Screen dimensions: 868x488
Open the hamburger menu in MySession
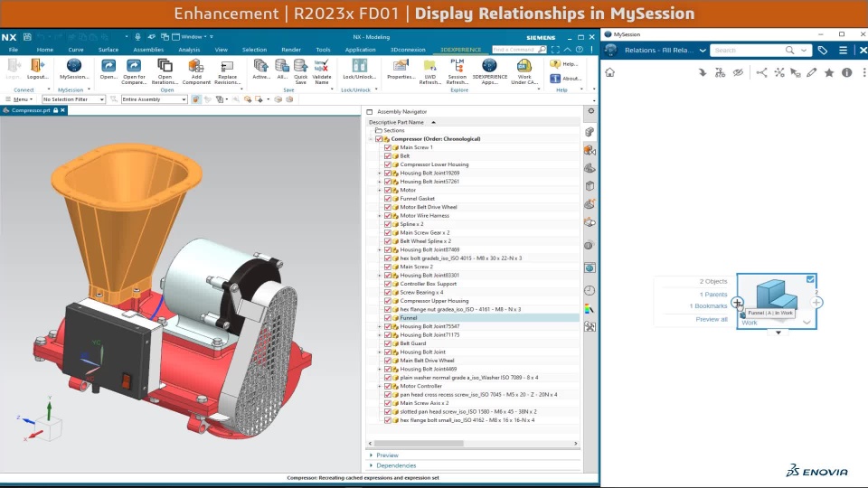coord(843,51)
